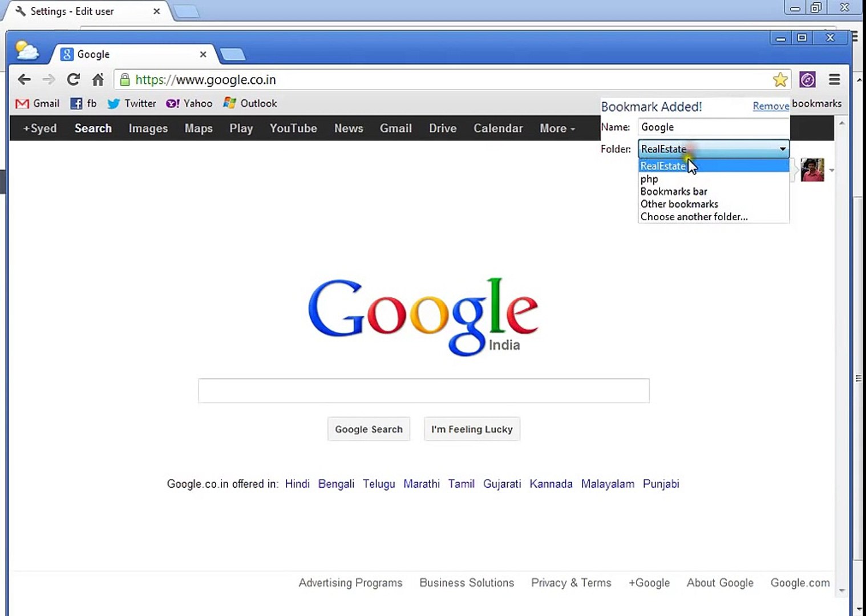Viewport: 866px width, 616px height.
Task: Switch Google to Tamil
Action: point(461,484)
